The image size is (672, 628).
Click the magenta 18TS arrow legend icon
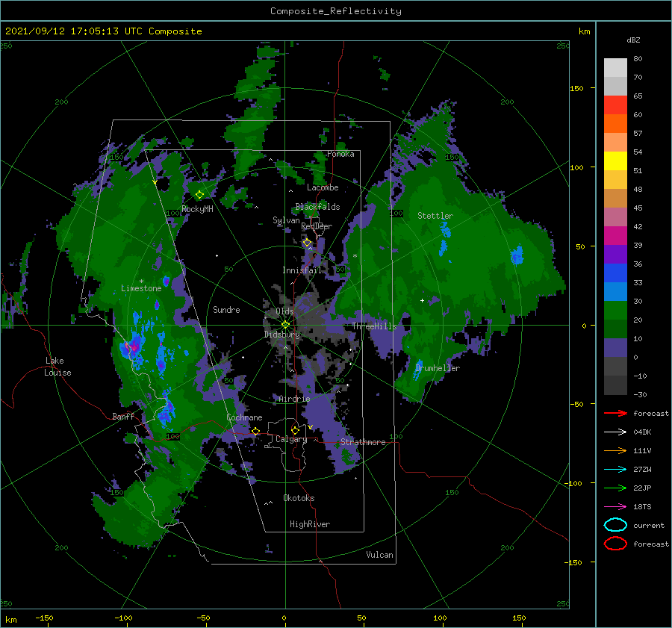(x=615, y=507)
